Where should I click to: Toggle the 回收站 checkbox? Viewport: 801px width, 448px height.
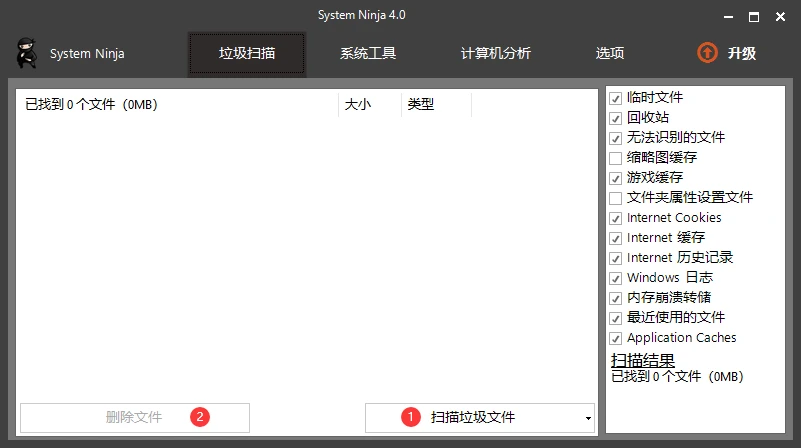[616, 118]
